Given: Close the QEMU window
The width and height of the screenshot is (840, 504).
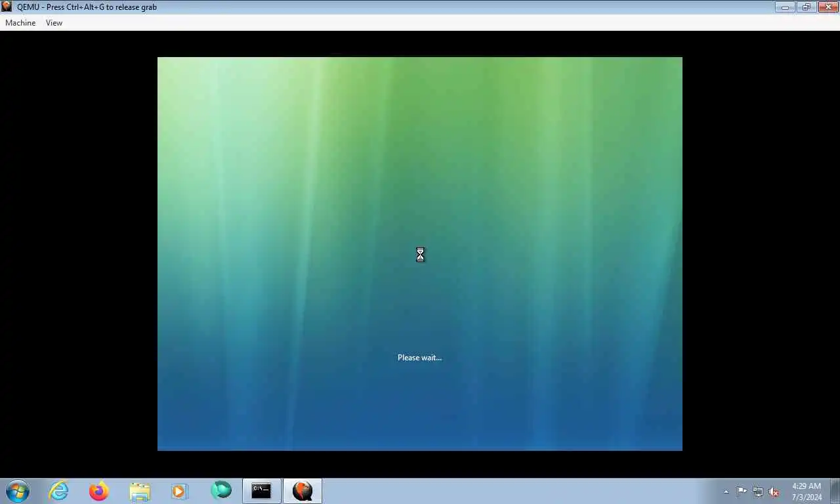Looking at the screenshot, I should 827,7.
